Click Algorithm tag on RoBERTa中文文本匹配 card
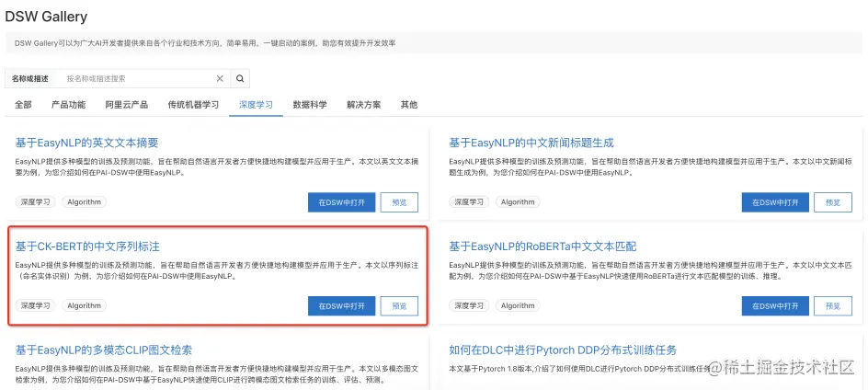 [519, 305]
